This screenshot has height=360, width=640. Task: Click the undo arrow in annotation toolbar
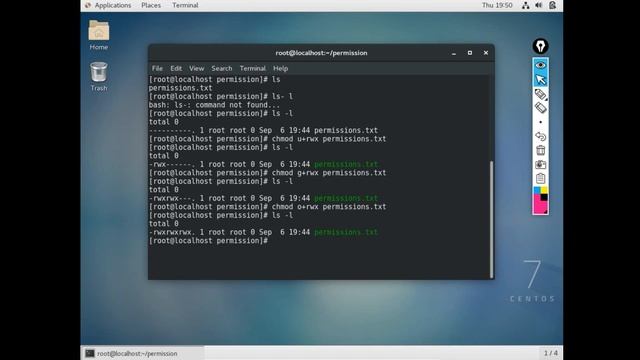[x=540, y=136]
